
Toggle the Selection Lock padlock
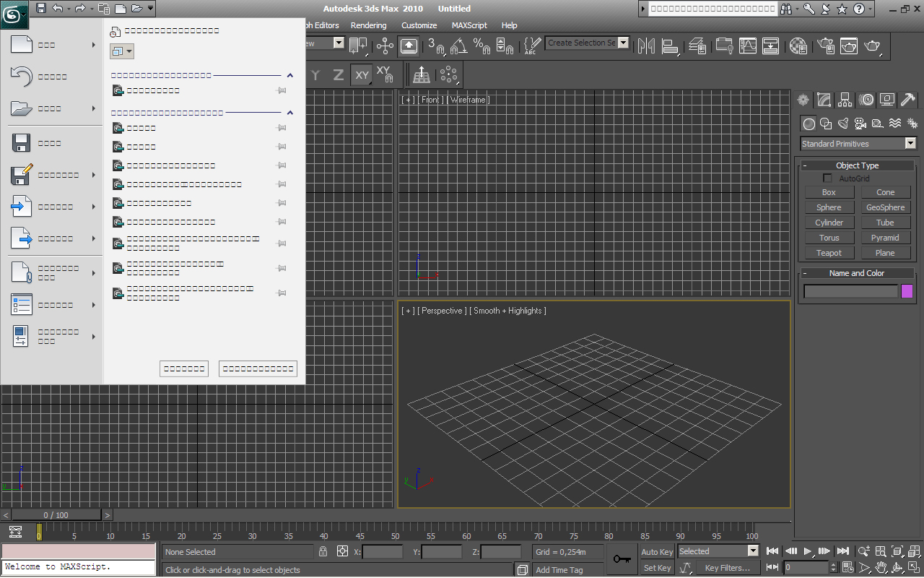click(x=323, y=552)
